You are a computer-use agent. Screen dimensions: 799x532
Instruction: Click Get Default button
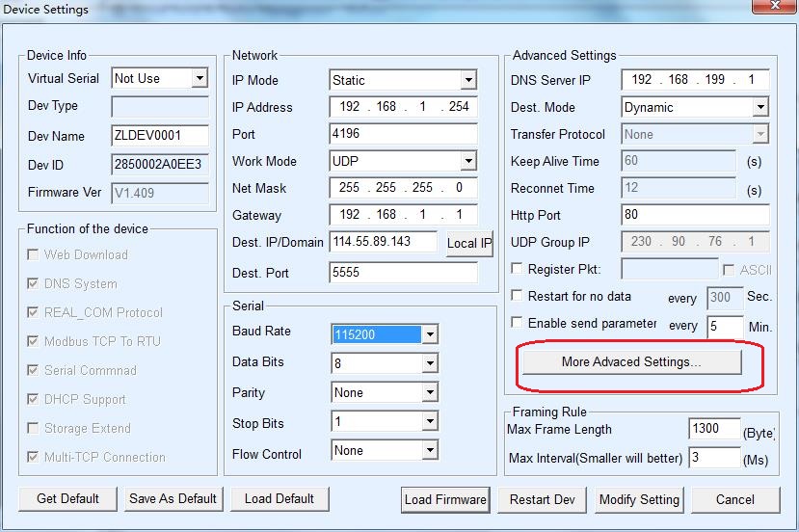pyautogui.click(x=67, y=498)
